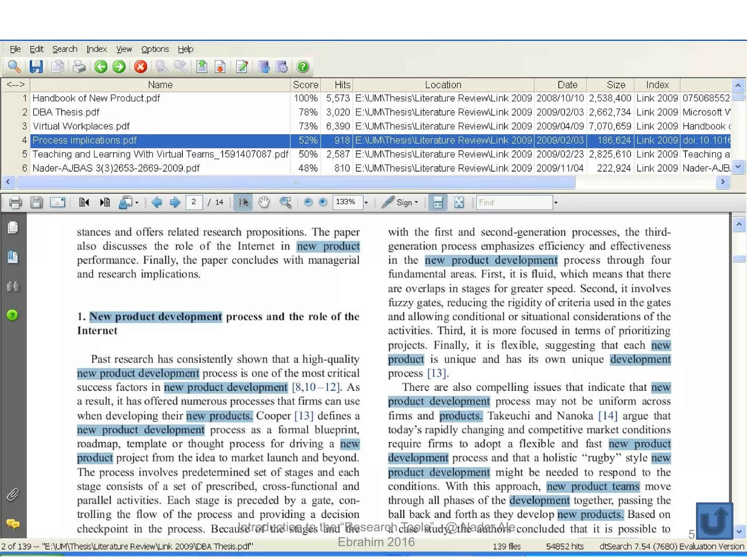Image resolution: width=747 pixels, height=560 pixels.
Task: Open the binoculars search side panel
Action: click(x=13, y=287)
